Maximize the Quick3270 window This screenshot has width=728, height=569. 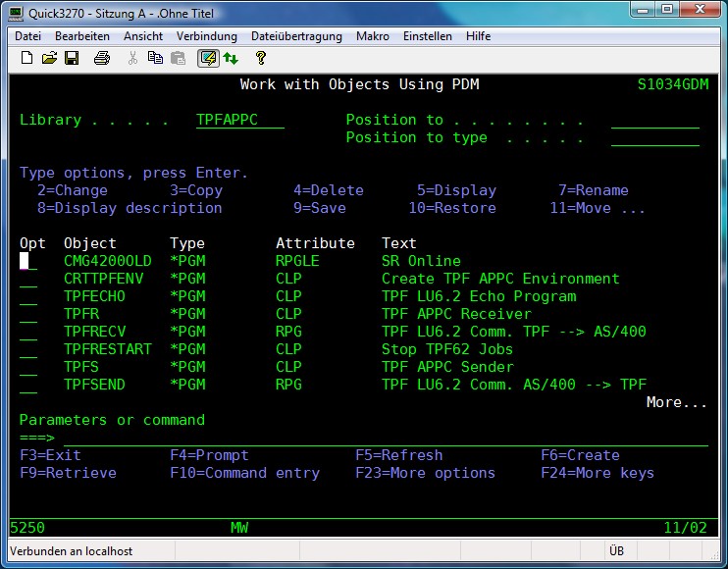[667, 9]
